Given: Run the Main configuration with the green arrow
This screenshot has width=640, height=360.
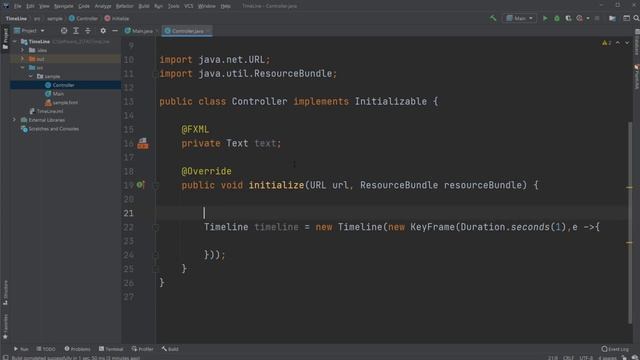Looking at the screenshot, I should coord(545,18).
